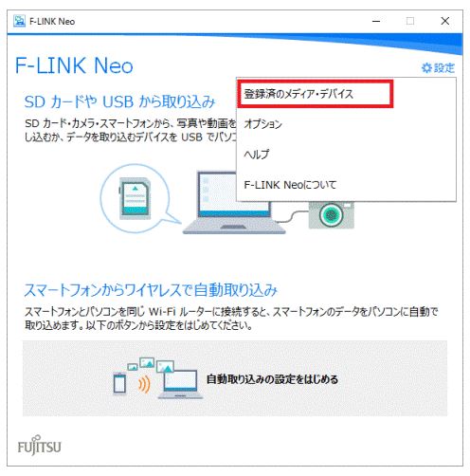
Task: Minimize the F-LINK Neo window
Action: coord(376,21)
